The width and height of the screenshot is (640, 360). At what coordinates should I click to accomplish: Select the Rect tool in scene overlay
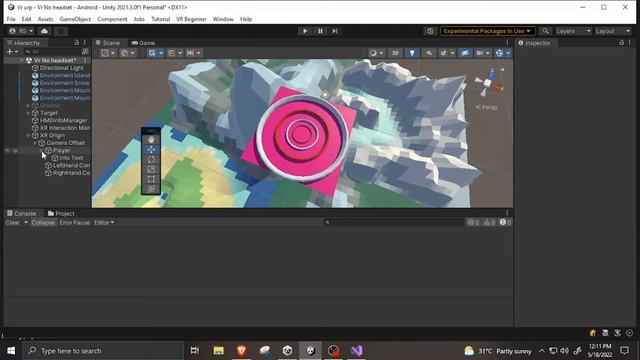click(x=151, y=179)
